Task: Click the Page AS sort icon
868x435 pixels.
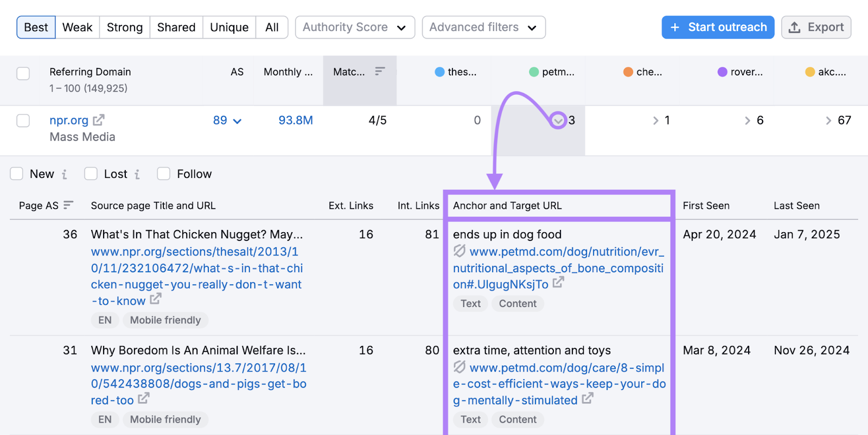Action: click(x=68, y=205)
